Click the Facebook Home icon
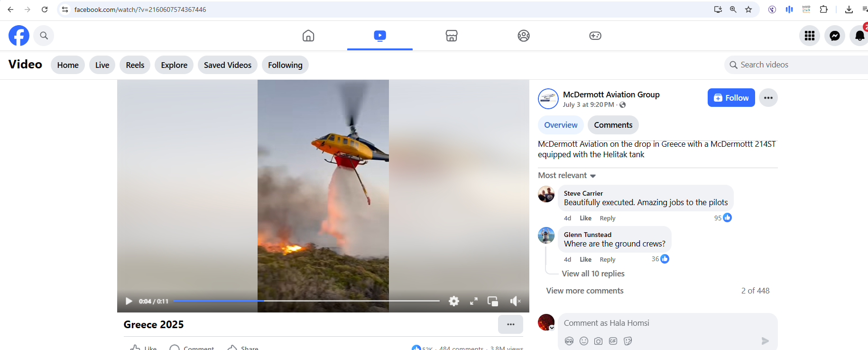Viewport: 868px width, 350px height. pos(308,36)
